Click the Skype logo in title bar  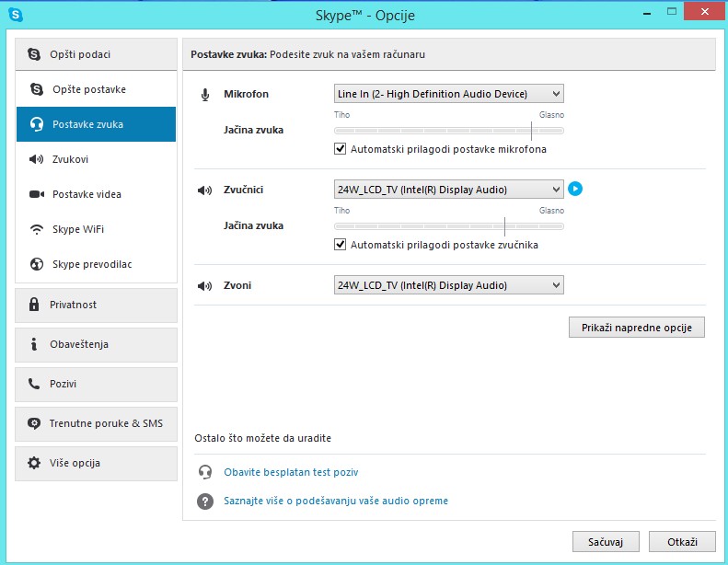tap(16, 16)
